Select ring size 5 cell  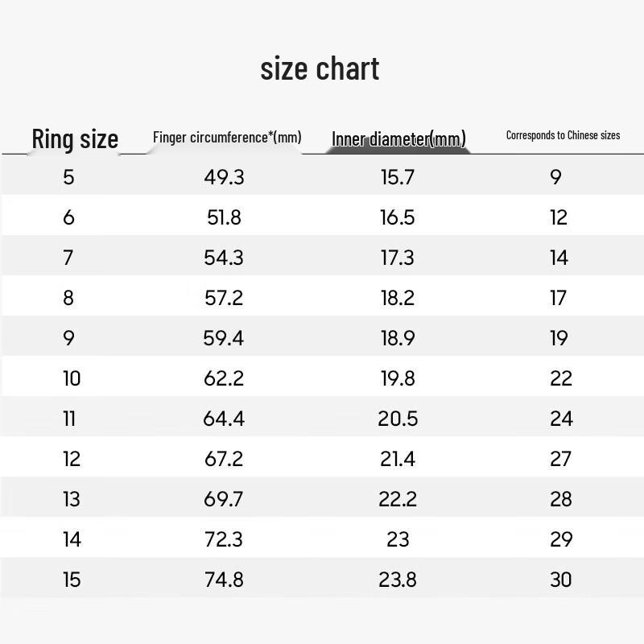pyautogui.click(x=68, y=177)
